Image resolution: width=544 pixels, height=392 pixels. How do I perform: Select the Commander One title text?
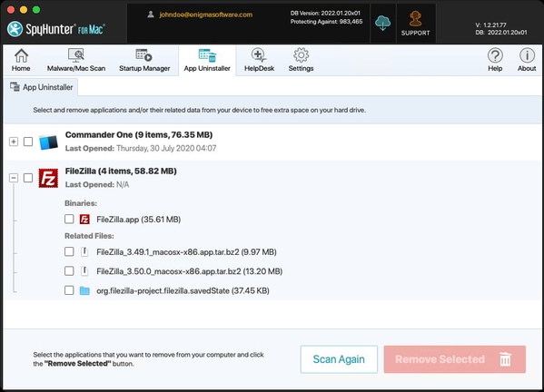pyautogui.click(x=139, y=135)
